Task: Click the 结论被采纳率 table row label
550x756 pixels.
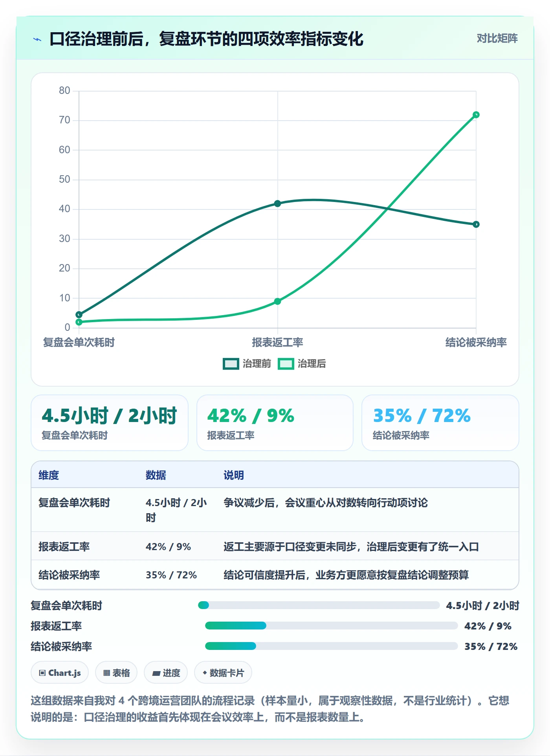Action: click(69, 575)
